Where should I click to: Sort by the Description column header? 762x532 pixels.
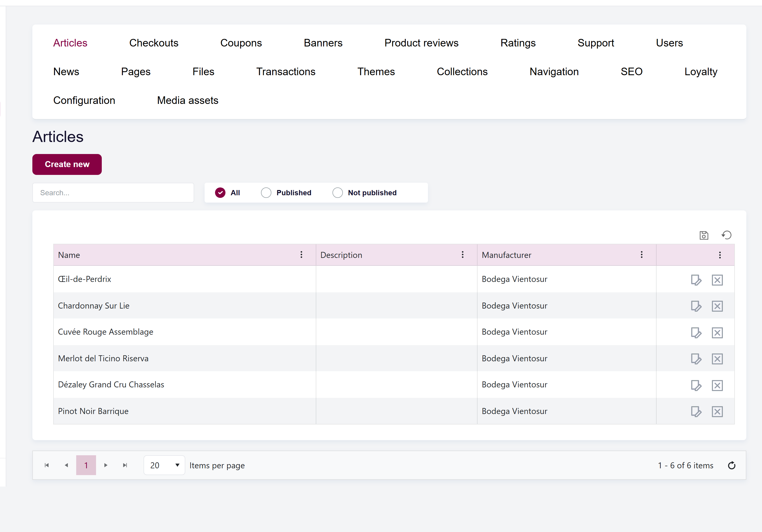point(341,255)
